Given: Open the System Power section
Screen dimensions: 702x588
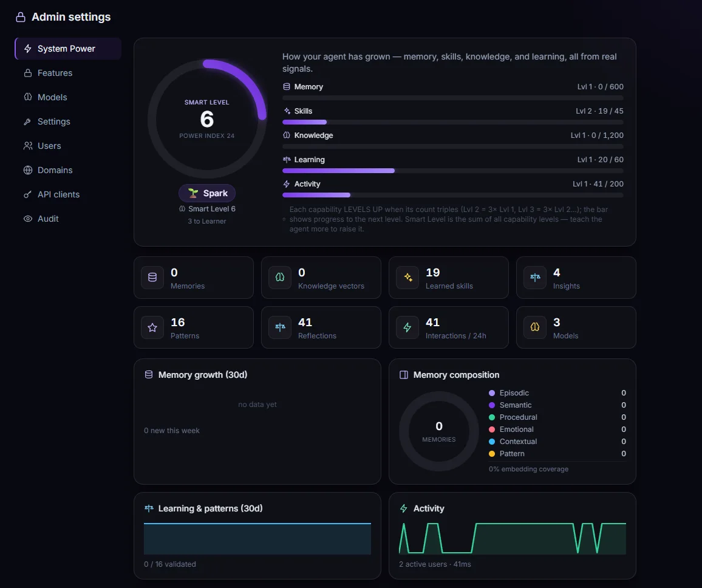Looking at the screenshot, I should (x=68, y=49).
